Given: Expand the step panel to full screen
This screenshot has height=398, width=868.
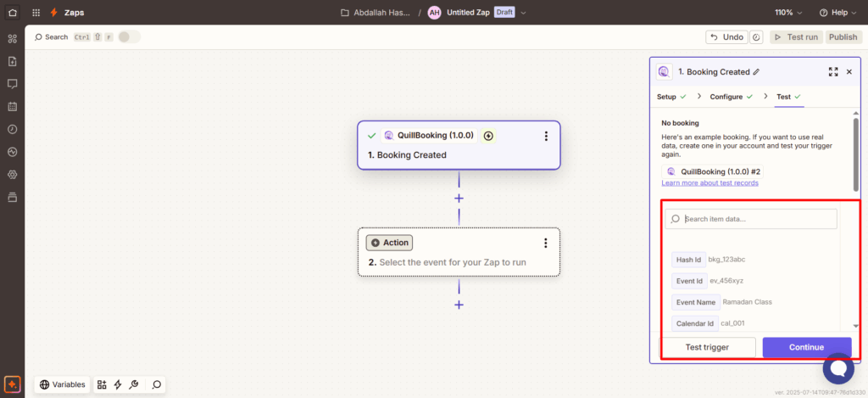Looking at the screenshot, I should [x=832, y=72].
